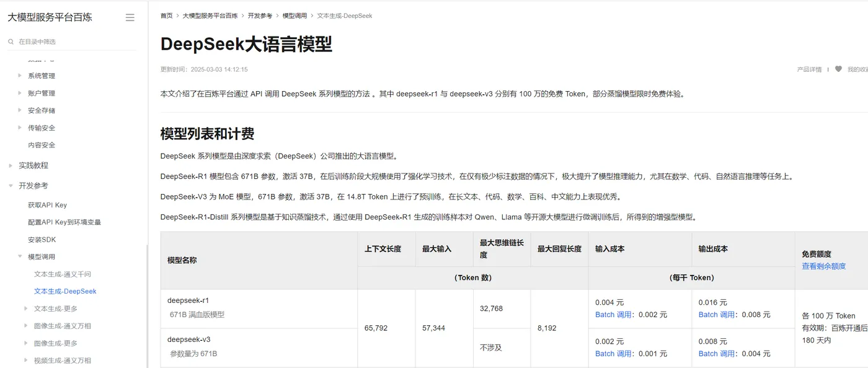Viewport: 868px width, 368px height.
Task: Open 内容安全 in the sidebar
Action: (x=42, y=145)
